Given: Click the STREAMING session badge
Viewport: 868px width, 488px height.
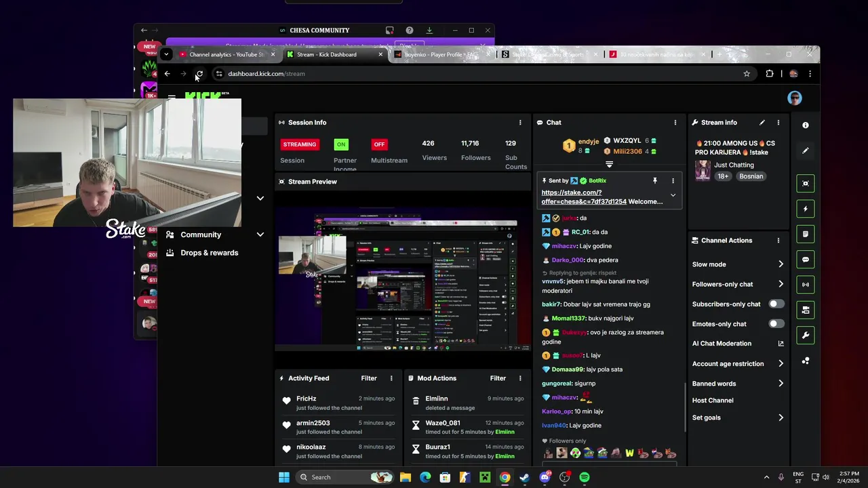Looking at the screenshot, I should tap(300, 144).
